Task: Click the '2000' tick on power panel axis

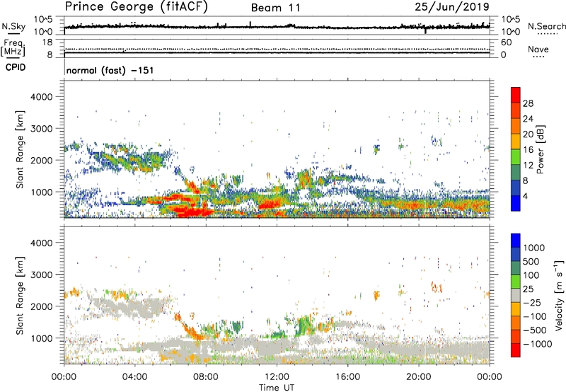Action: 41,160
